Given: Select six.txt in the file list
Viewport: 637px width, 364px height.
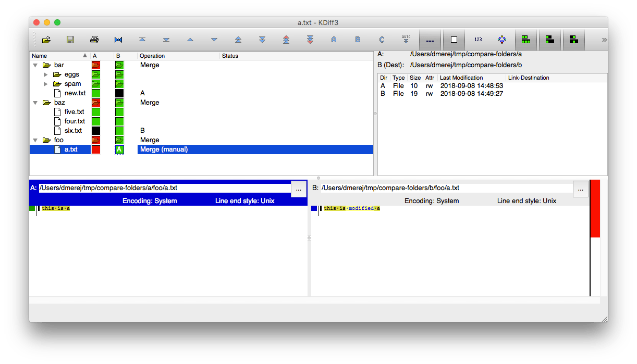Looking at the screenshot, I should [x=73, y=130].
